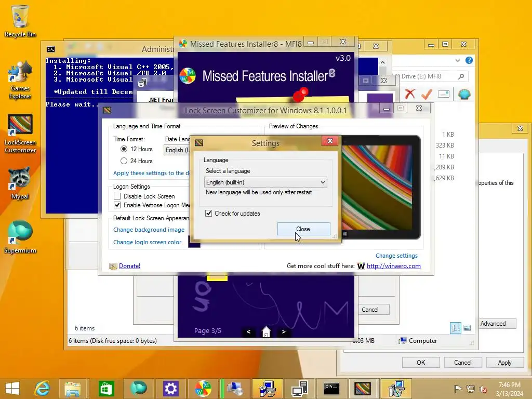This screenshot has height=399, width=532.
Task: Open the Windows Start button
Action: click(x=12, y=389)
